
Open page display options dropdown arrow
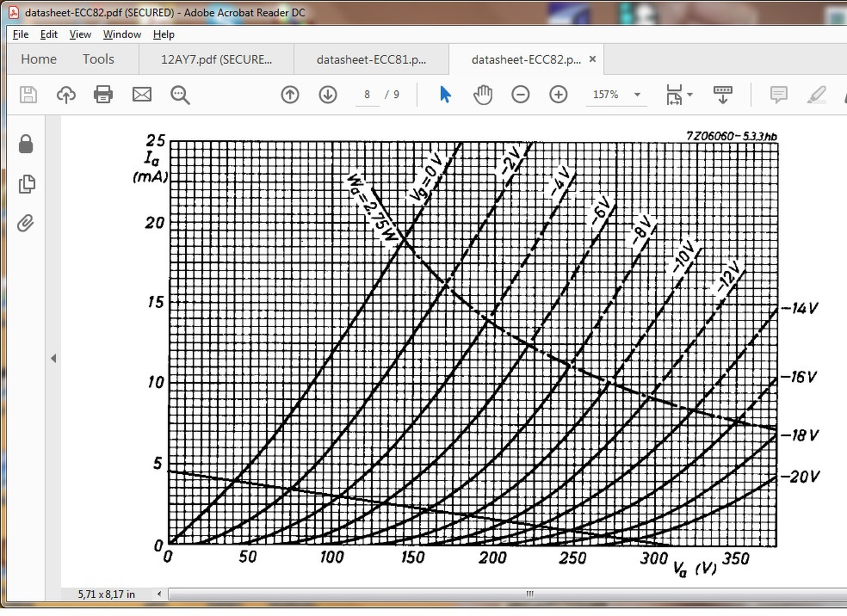tap(689, 95)
